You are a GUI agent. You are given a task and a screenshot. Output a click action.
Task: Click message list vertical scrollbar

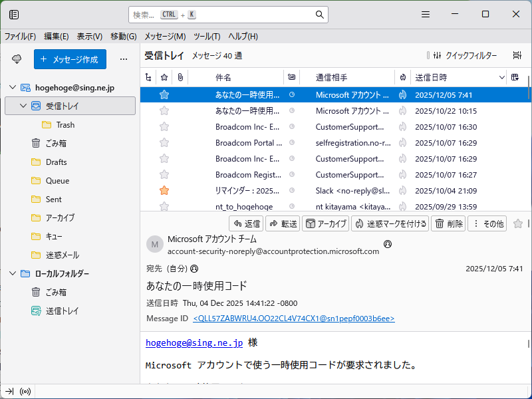tap(529, 88)
